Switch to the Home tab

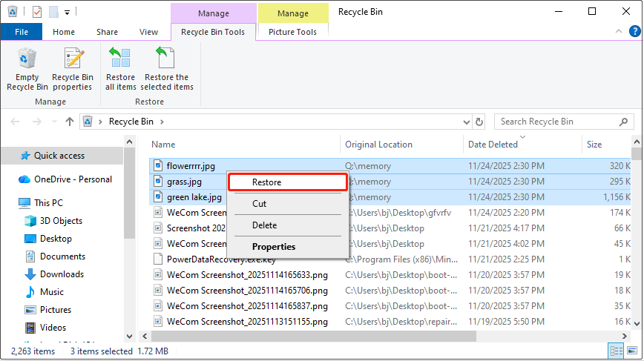[x=64, y=32]
